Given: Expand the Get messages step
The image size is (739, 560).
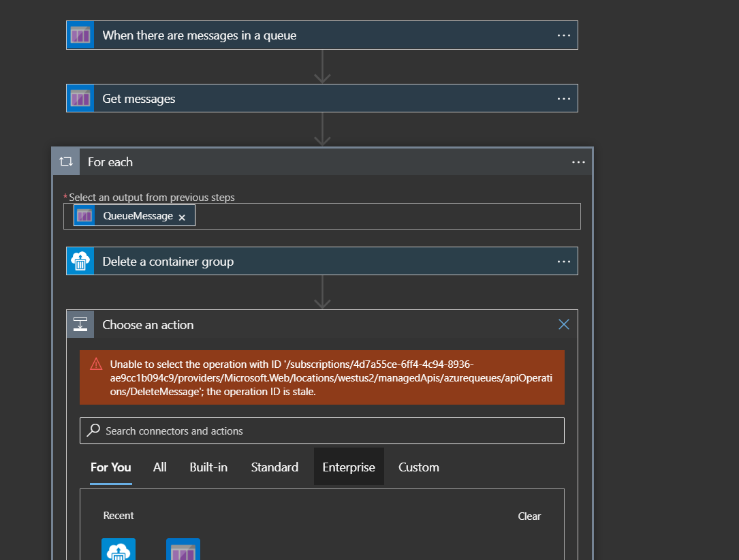Looking at the screenshot, I should tap(322, 99).
